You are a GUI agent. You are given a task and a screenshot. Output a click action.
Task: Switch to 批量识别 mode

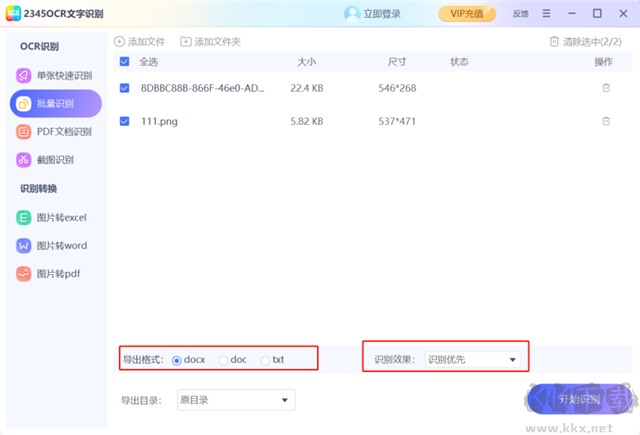pyautogui.click(x=56, y=104)
